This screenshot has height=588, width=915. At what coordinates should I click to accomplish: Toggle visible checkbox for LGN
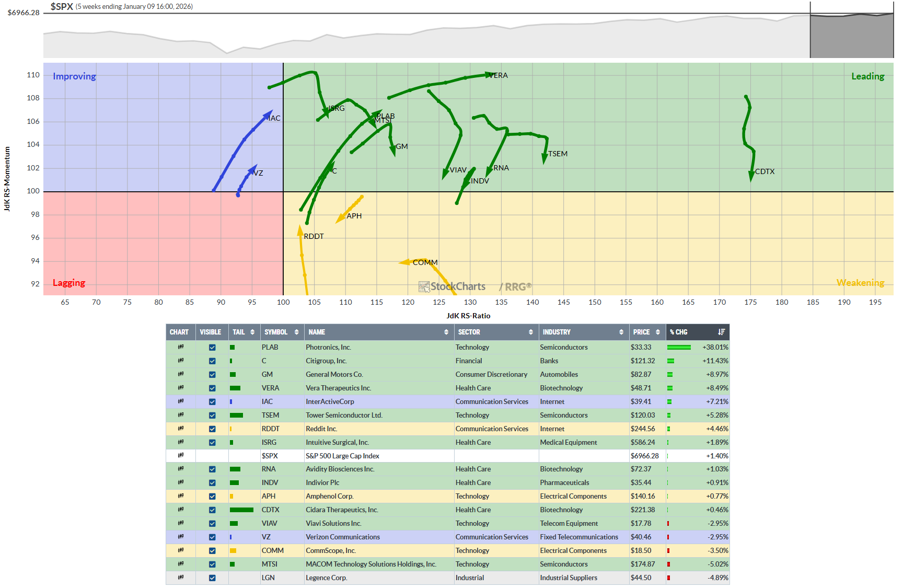point(212,578)
